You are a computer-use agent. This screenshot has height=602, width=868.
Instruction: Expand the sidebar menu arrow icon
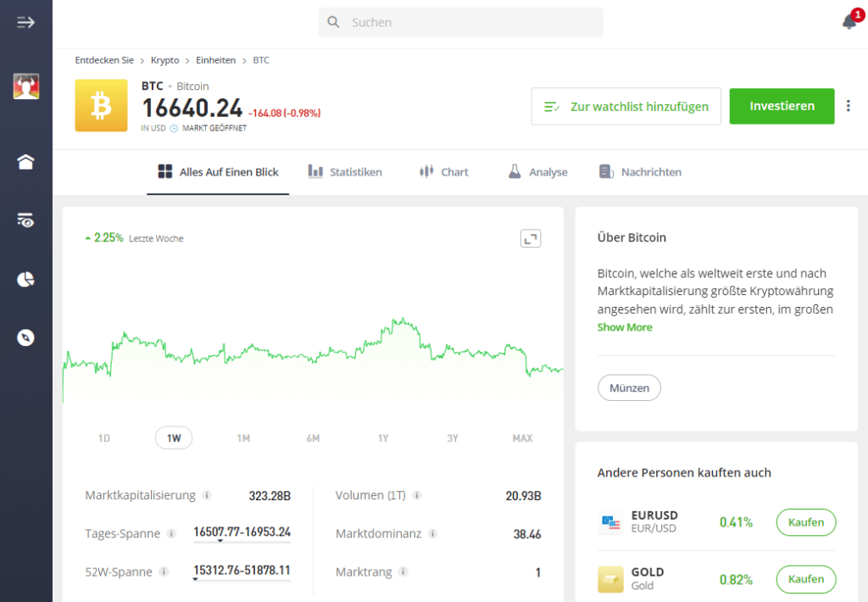25,22
